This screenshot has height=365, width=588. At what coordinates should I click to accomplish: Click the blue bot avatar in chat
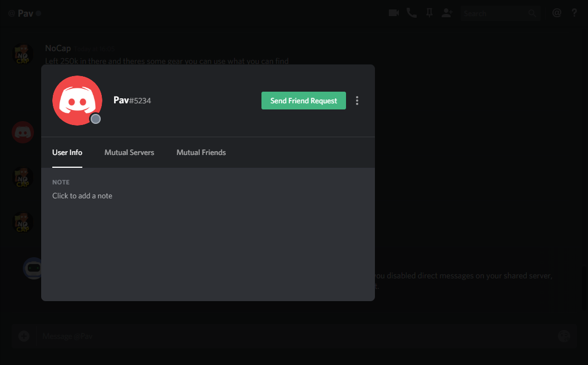(33, 268)
